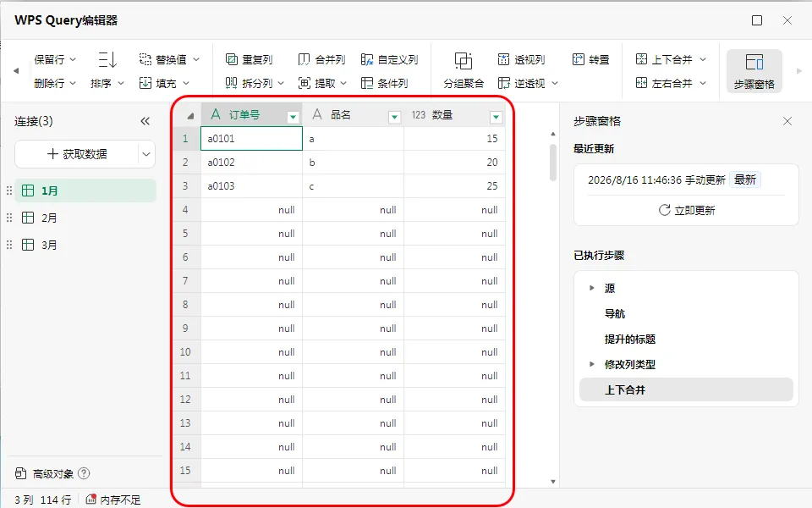
Task: Click the 123 type icon of 数量
Action: pos(419,115)
